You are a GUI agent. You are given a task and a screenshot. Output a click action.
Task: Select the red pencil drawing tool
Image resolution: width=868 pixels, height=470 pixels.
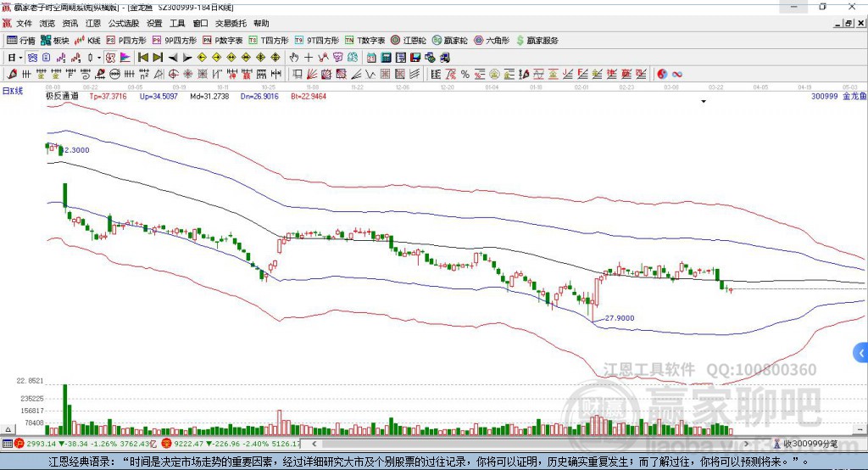[12, 75]
